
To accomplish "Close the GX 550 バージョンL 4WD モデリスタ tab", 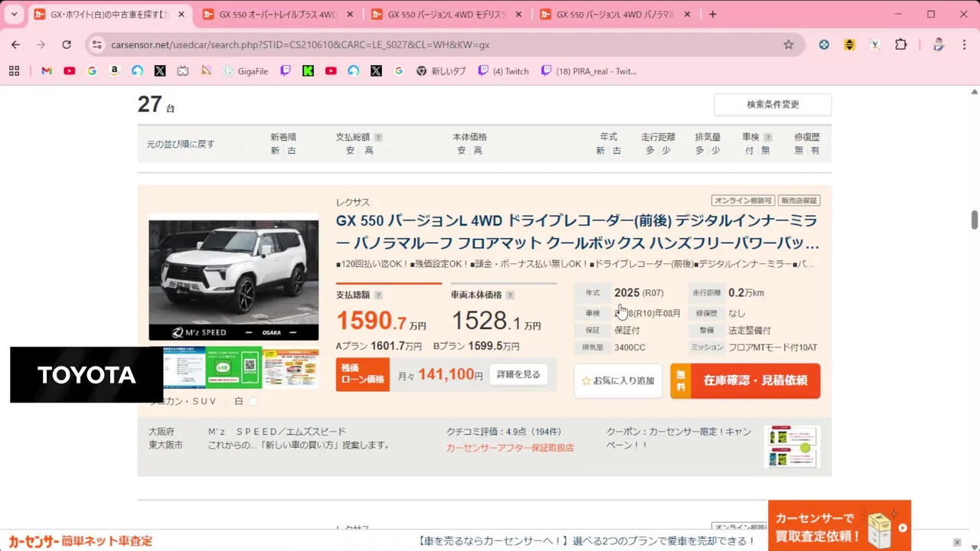I will pyautogui.click(x=518, y=14).
